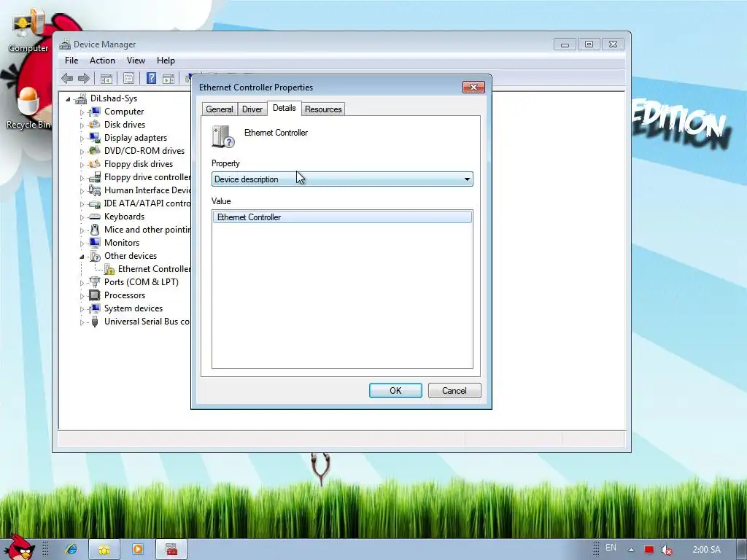Click the System devices icon

(x=95, y=308)
